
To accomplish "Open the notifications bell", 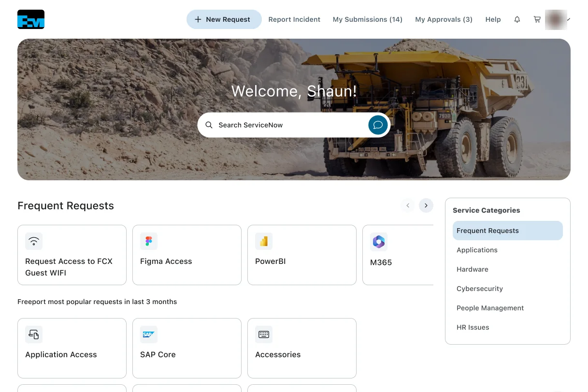I will pyautogui.click(x=517, y=19).
